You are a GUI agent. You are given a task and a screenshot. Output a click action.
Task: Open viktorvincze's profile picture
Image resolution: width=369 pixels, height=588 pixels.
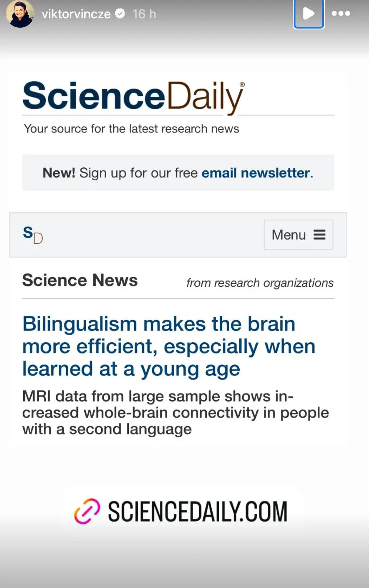point(20,14)
